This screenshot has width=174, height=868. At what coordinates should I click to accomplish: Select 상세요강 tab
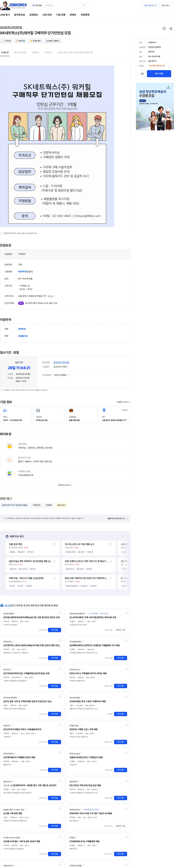pyautogui.click(x=5, y=53)
